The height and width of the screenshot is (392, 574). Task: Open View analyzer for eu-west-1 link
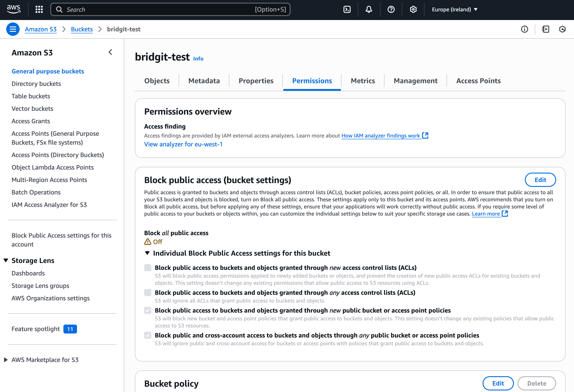[x=183, y=144]
